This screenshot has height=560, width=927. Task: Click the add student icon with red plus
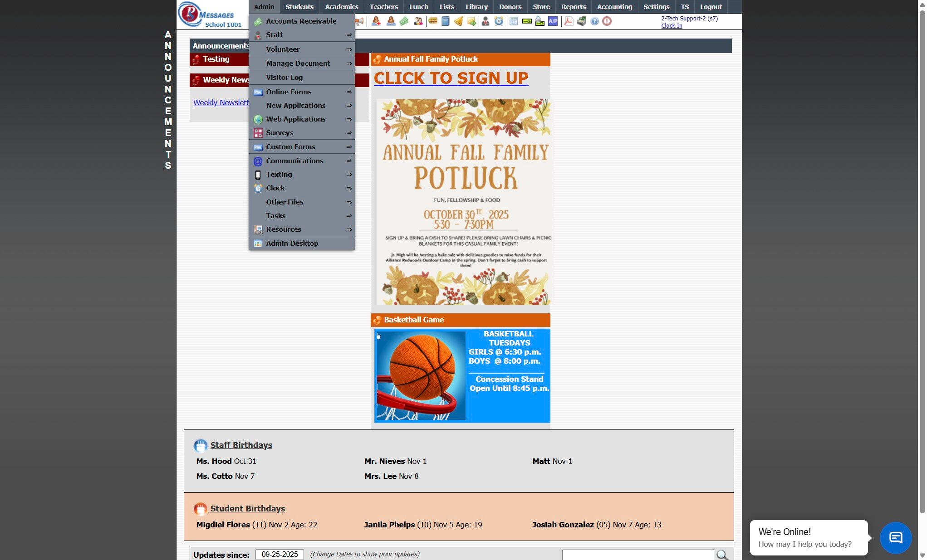click(x=376, y=21)
